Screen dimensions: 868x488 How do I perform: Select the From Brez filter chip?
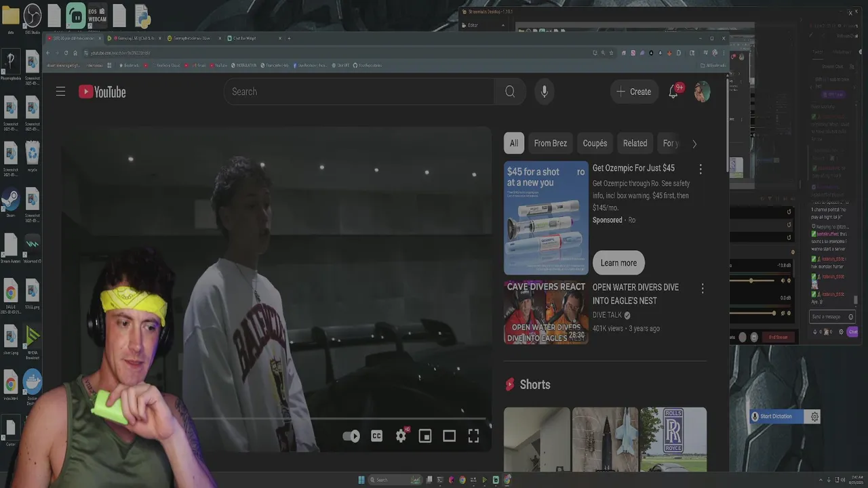(x=550, y=143)
